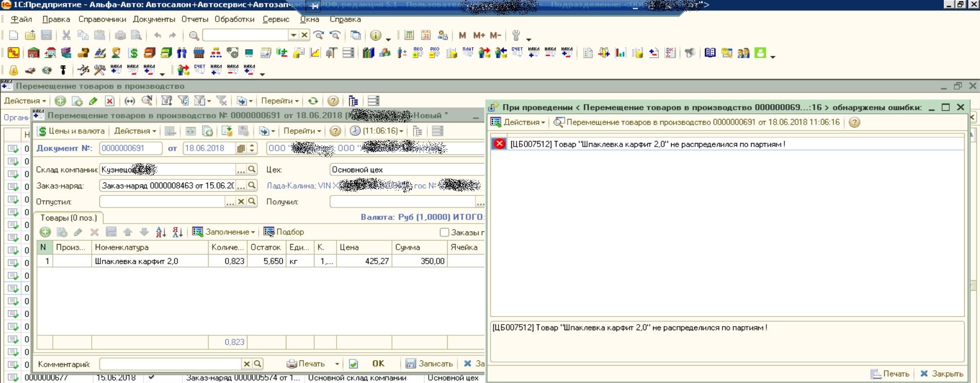
Task: Click green plus Add icon in list toolbar
Action: coord(60,101)
